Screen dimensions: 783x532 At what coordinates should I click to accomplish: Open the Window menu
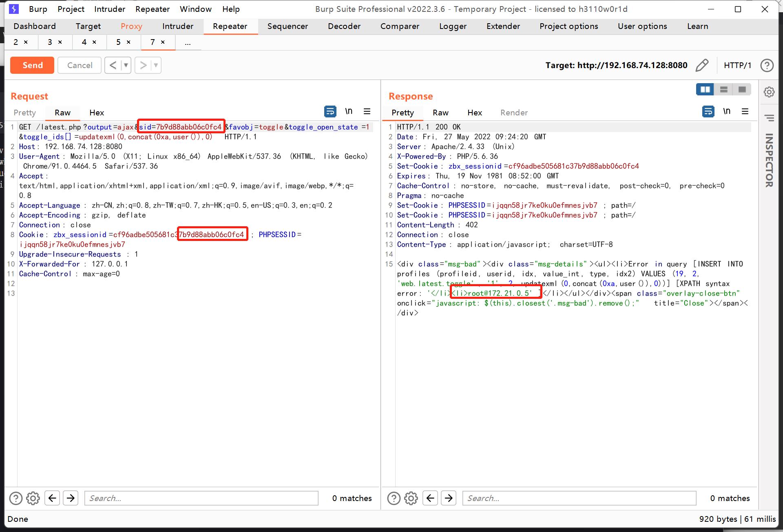[x=195, y=9]
